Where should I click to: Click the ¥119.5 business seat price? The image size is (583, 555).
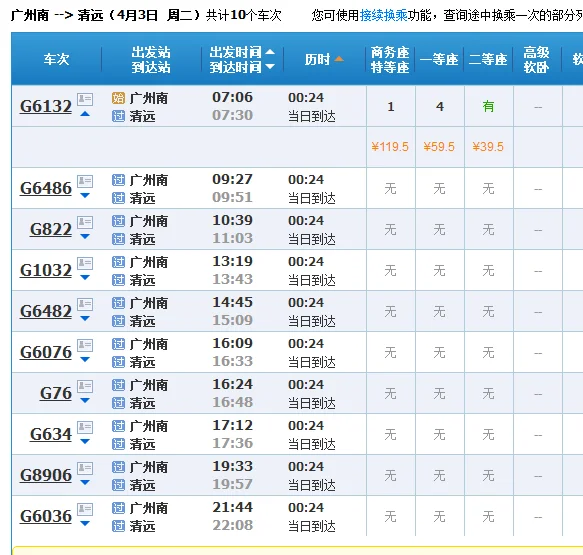390,147
